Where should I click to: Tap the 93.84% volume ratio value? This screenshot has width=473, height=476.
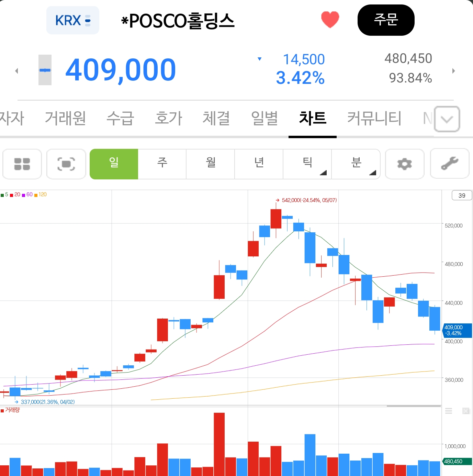click(410, 78)
